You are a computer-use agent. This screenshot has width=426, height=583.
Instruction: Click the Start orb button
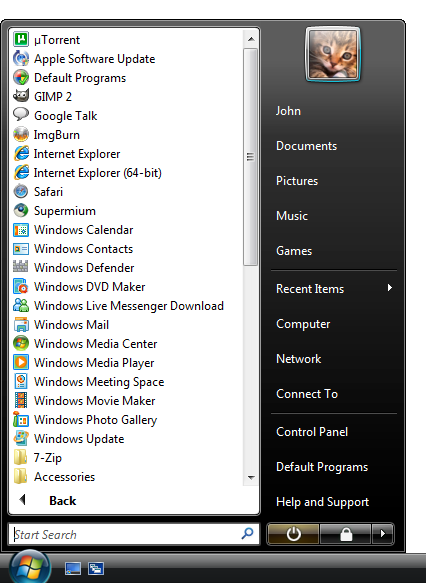(30, 567)
